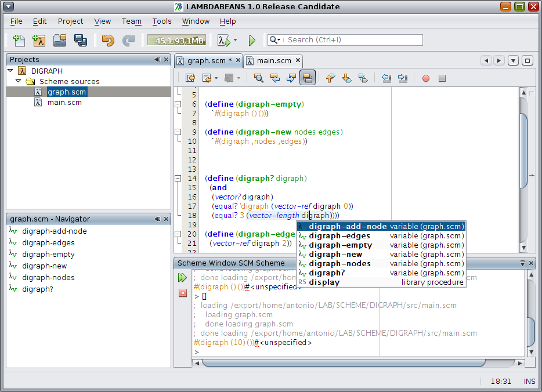Jump to next bookmark icon

click(346, 78)
